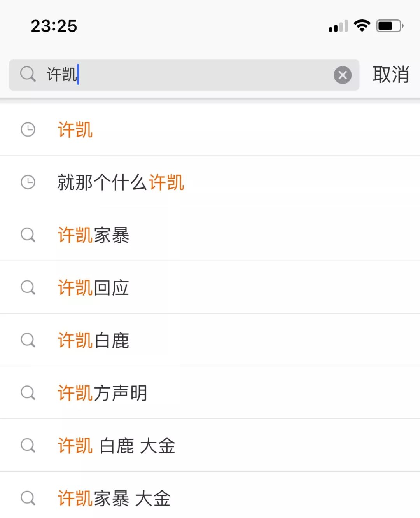
Task: Tap the search icon beside 许凯白鹿
Action: (28, 340)
